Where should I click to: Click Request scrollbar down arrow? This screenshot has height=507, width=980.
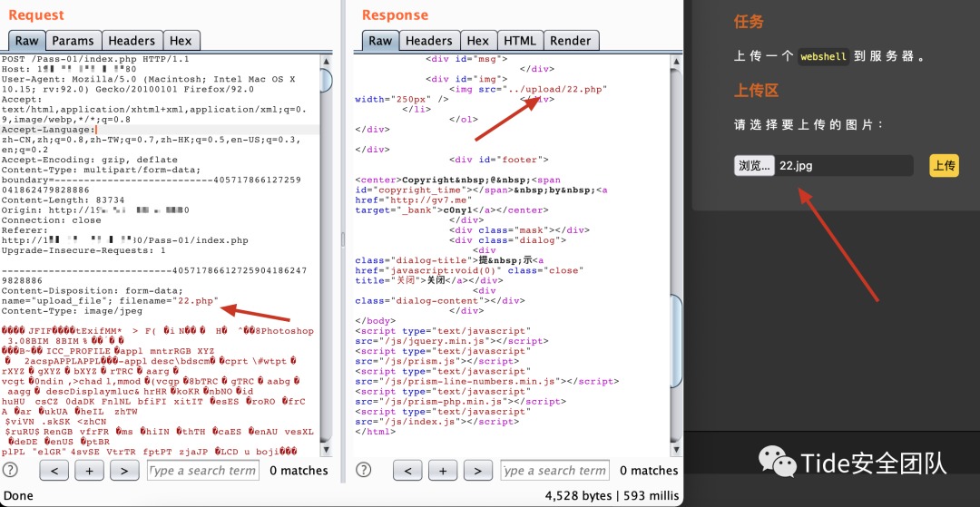click(x=327, y=450)
